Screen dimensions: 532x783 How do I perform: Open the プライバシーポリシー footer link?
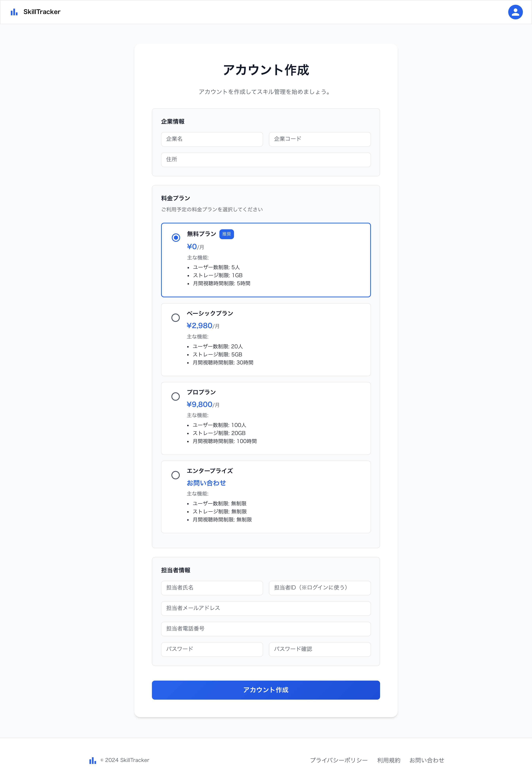[x=339, y=761]
